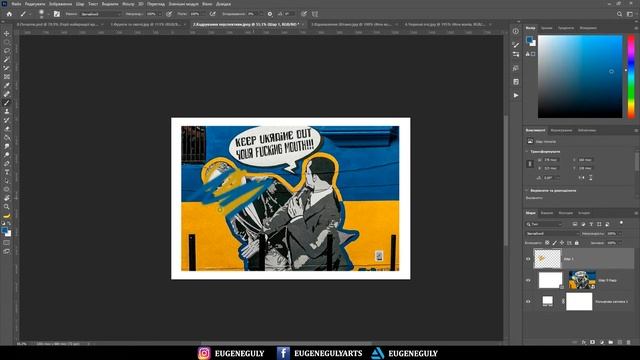Select the Zoom tool
Image resolution: width=640 pixels, height=360 pixels.
point(7,207)
